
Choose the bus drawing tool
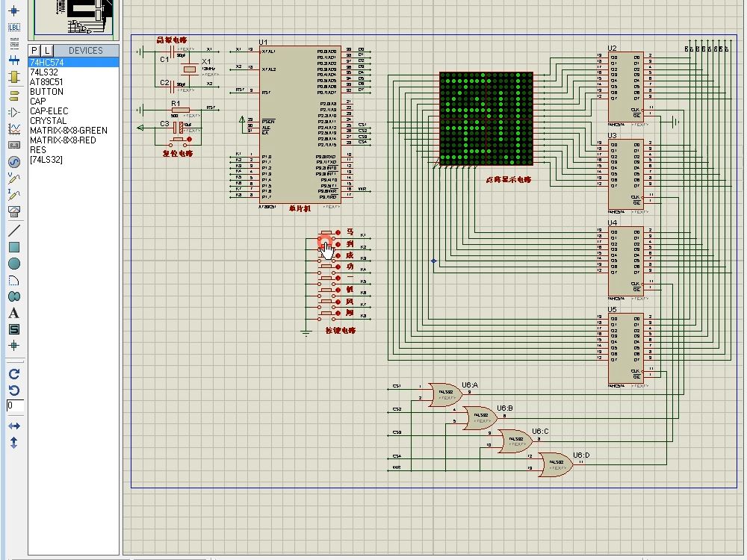[x=13, y=60]
